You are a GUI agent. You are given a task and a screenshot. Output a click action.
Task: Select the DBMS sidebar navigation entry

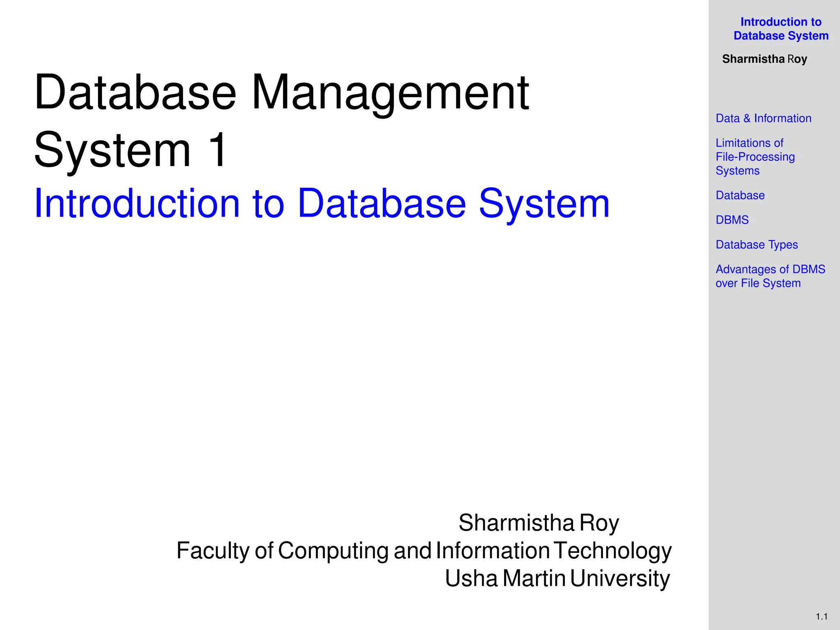pyautogui.click(x=732, y=220)
